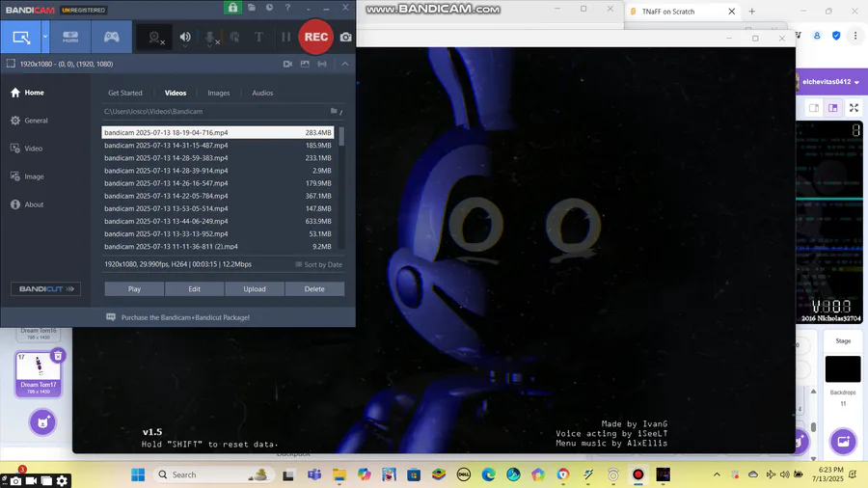The image size is (868, 488).
Task: Click the Edit button
Action: click(194, 288)
